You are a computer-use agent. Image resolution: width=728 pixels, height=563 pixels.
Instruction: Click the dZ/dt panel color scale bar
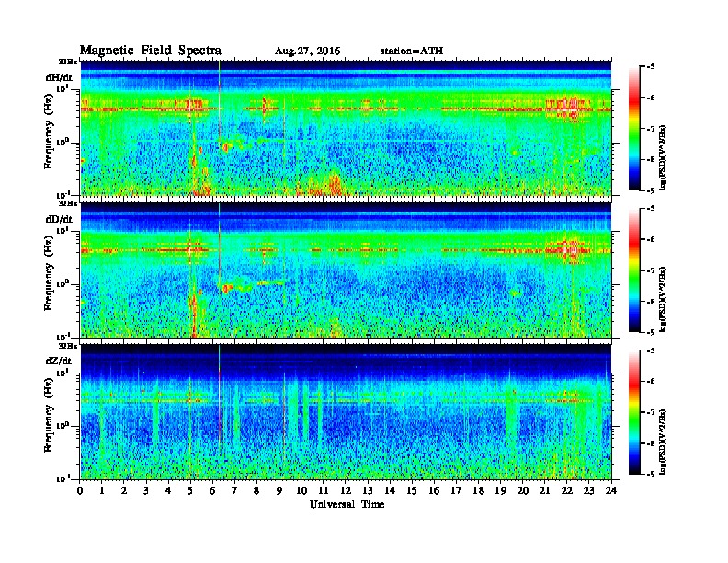coord(634,412)
